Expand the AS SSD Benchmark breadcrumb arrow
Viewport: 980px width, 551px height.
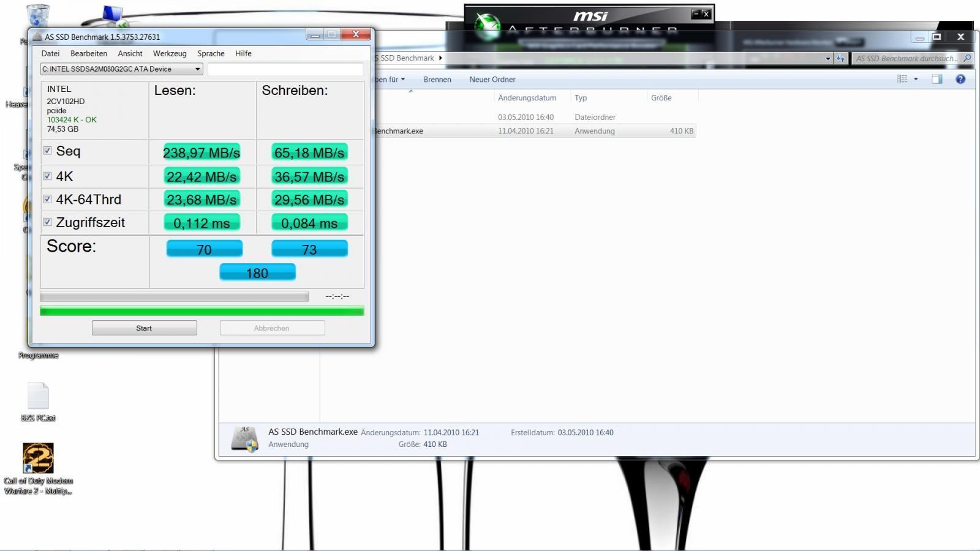click(x=440, y=58)
